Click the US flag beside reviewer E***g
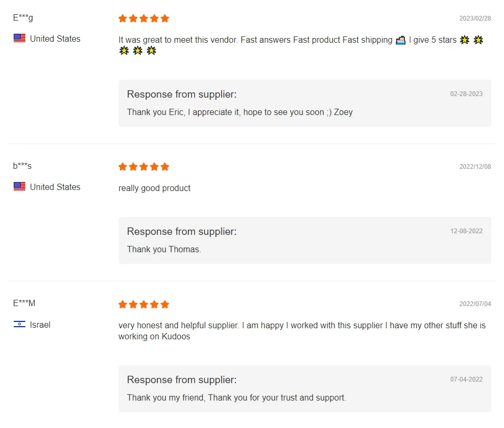This screenshot has height=428, width=504. point(20,39)
